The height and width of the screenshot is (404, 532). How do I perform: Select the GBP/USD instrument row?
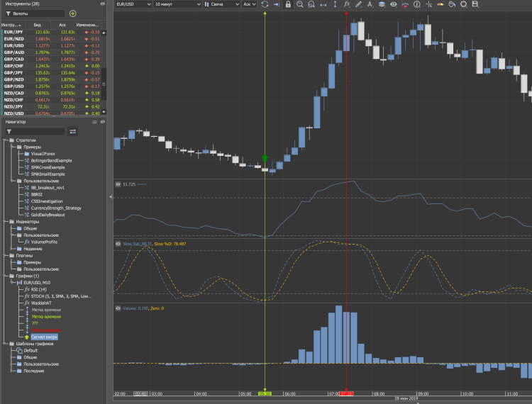(51, 86)
